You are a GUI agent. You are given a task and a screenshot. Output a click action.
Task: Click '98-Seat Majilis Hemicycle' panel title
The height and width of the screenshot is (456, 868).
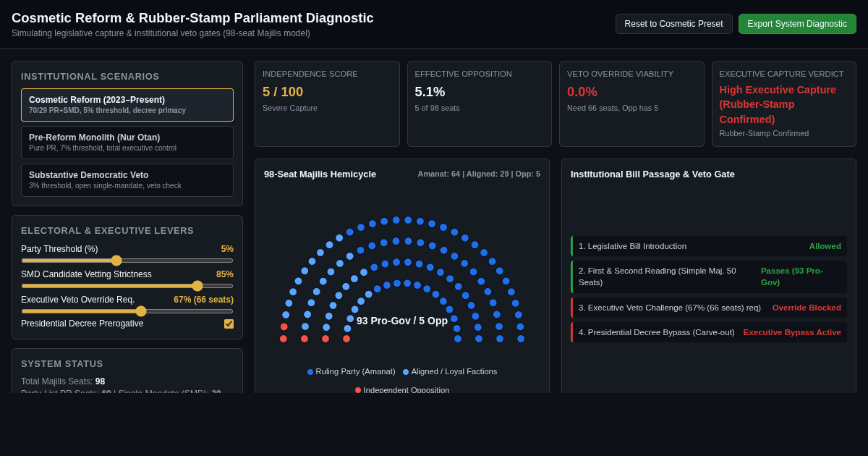(x=320, y=174)
